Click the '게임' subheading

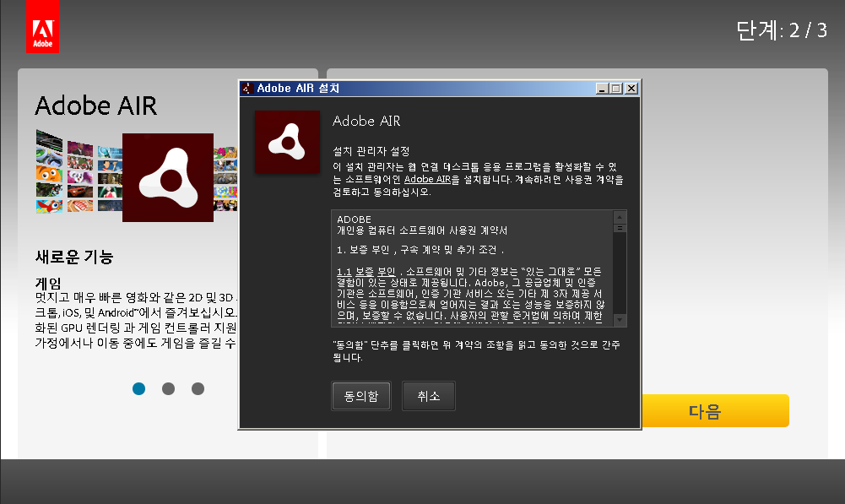pyautogui.click(x=48, y=283)
